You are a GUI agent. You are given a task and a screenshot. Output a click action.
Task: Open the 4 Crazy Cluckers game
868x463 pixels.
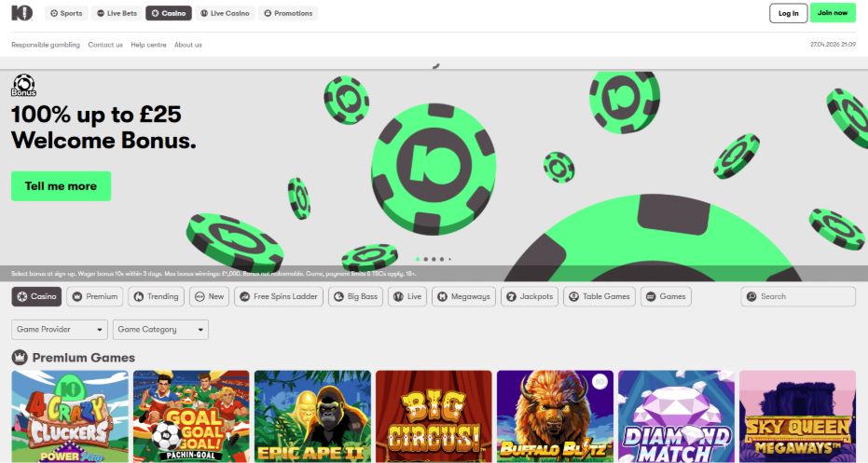[x=70, y=416]
